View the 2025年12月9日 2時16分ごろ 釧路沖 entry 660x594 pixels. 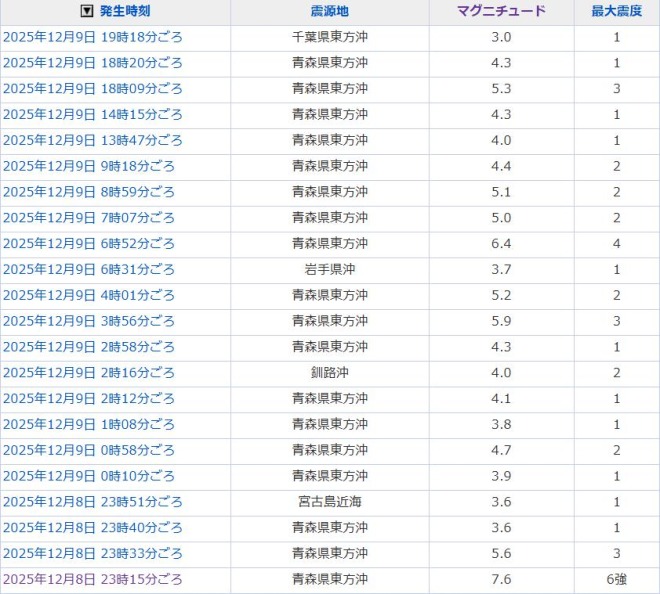click(89, 373)
